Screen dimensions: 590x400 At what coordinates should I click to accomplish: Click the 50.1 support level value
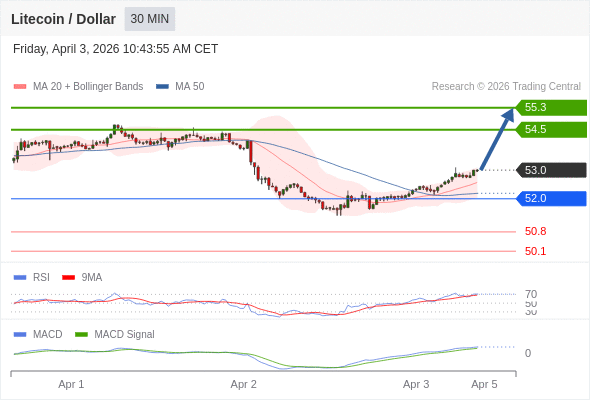(x=535, y=251)
